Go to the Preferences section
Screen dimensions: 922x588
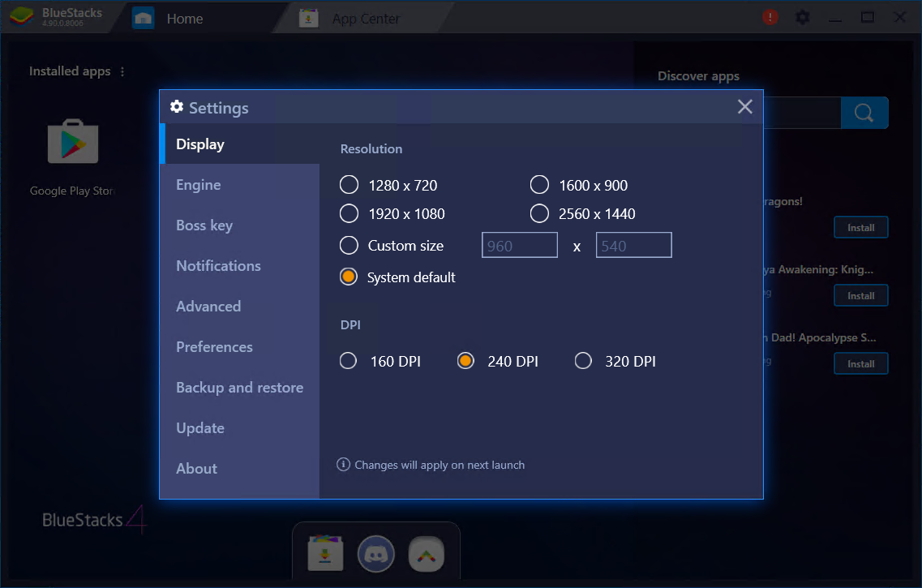pyautogui.click(x=240, y=347)
